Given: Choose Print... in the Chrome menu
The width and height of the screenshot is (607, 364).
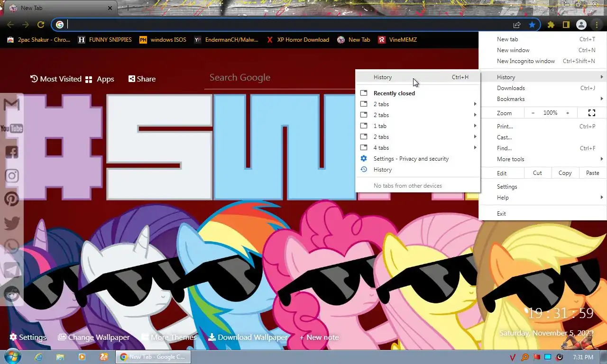Looking at the screenshot, I should 543,126.
